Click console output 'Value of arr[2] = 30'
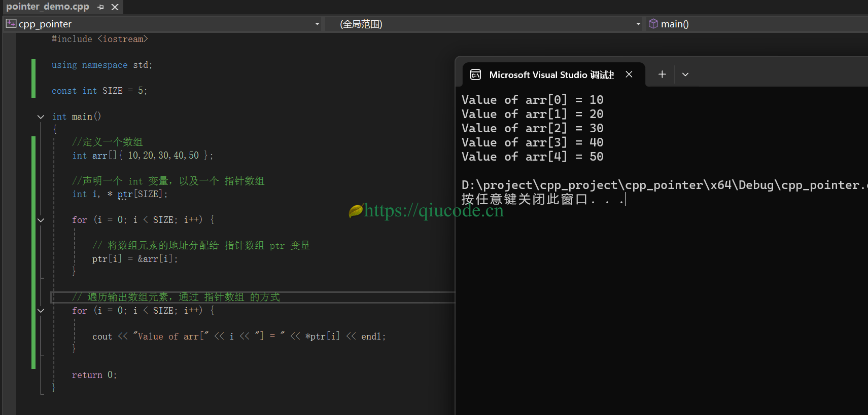The width and height of the screenshot is (868, 415). (x=533, y=128)
